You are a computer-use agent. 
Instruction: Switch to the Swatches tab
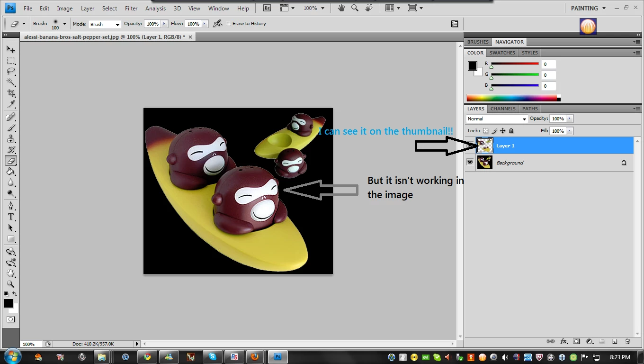tap(502, 53)
